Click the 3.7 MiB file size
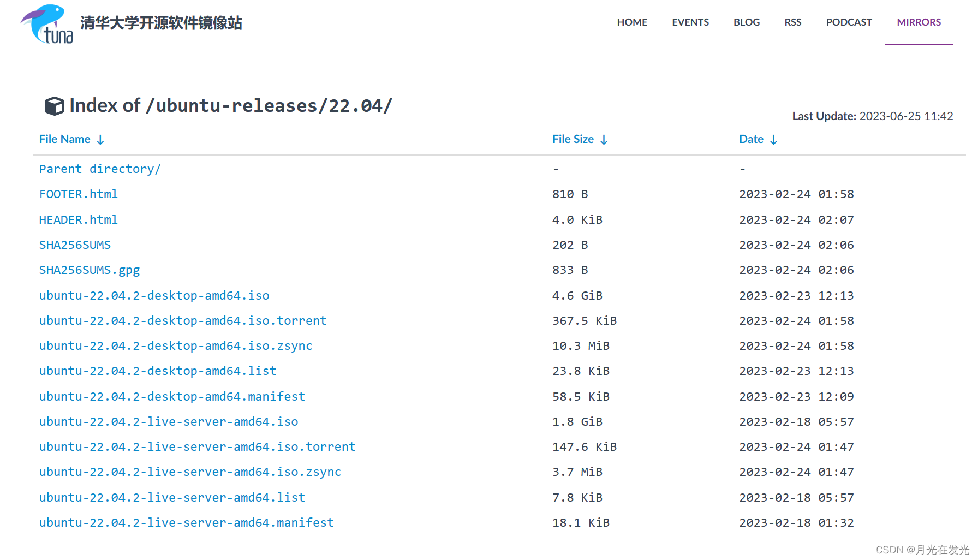The height and width of the screenshot is (560, 978). (577, 472)
